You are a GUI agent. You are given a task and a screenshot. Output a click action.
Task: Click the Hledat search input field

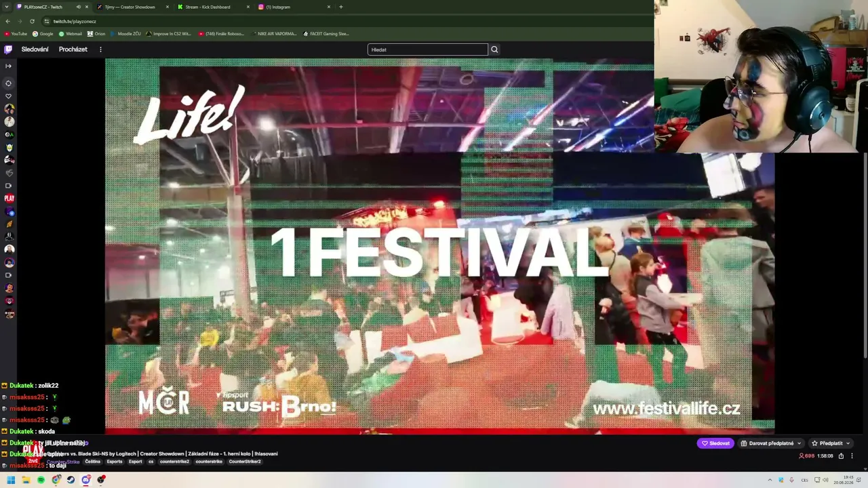pyautogui.click(x=428, y=49)
